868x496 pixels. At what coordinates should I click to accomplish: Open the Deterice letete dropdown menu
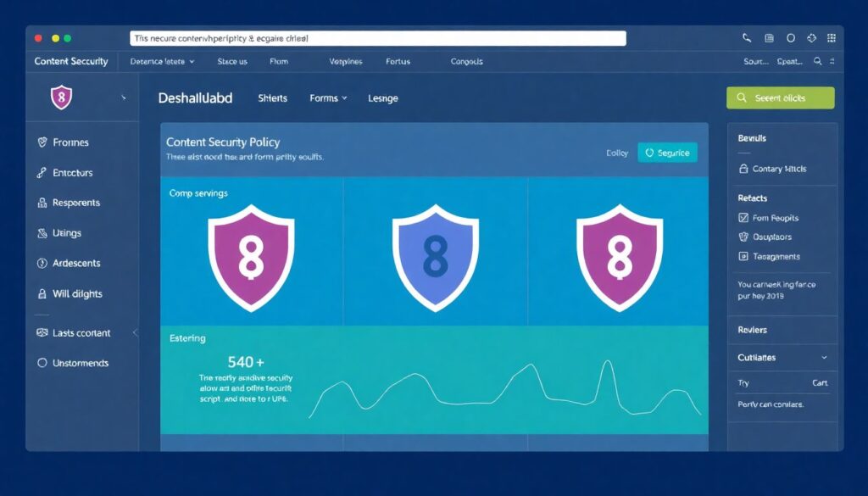[x=161, y=61]
